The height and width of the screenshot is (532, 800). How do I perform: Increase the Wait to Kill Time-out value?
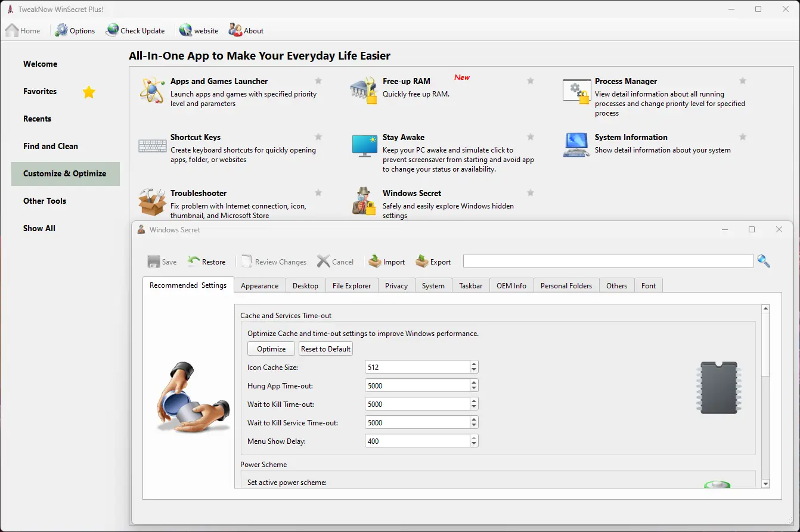(x=474, y=401)
